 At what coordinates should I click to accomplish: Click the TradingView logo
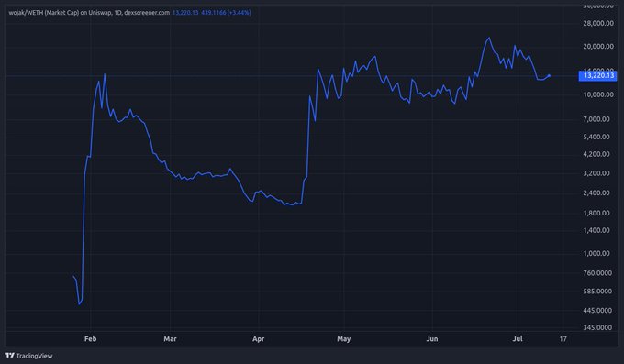(x=28, y=356)
